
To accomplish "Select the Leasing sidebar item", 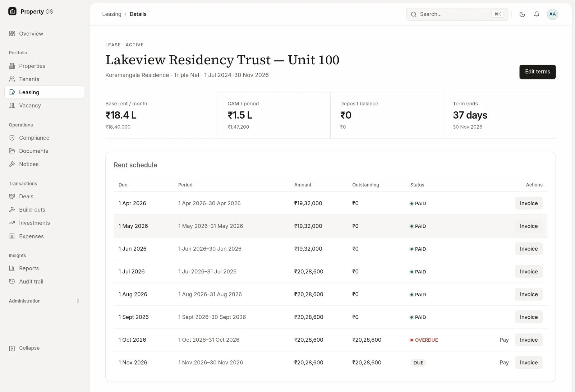I will [45, 92].
